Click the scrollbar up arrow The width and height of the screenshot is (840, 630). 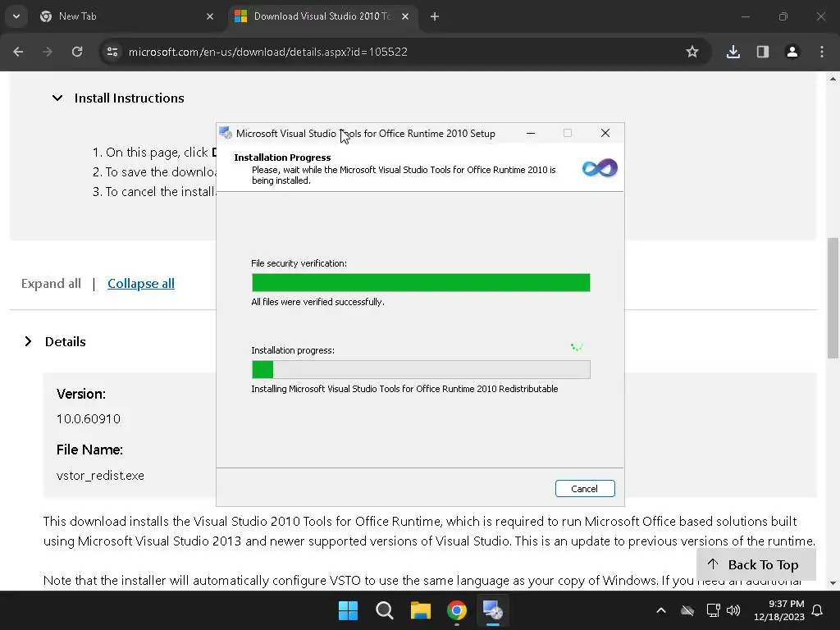pyautogui.click(x=833, y=80)
